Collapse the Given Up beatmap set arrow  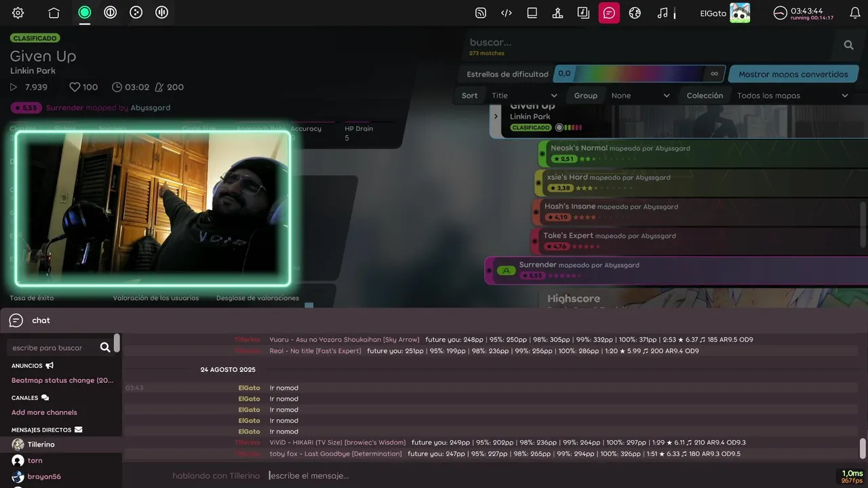pyautogui.click(x=495, y=116)
